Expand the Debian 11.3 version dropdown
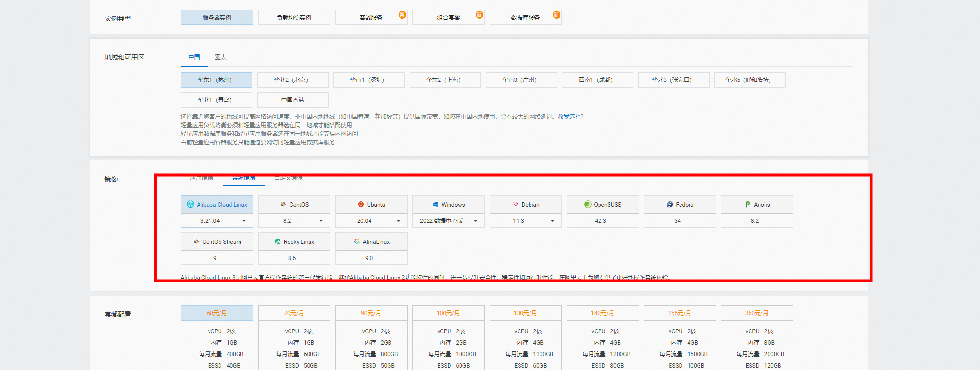This screenshot has height=370, width=980. pyautogui.click(x=526, y=221)
